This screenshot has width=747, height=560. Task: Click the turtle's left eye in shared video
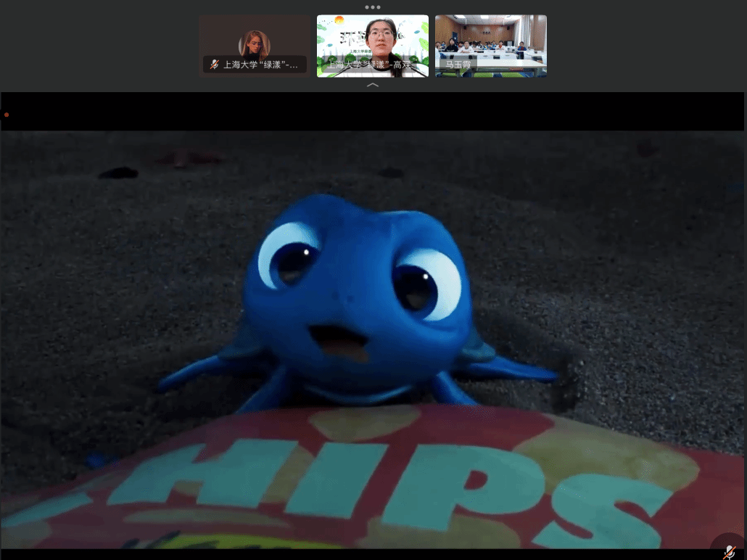tap(290, 255)
